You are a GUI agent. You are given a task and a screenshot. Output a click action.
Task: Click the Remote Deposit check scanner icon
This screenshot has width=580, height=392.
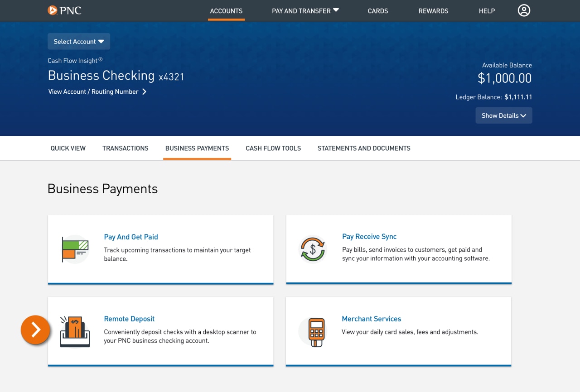tap(74, 331)
